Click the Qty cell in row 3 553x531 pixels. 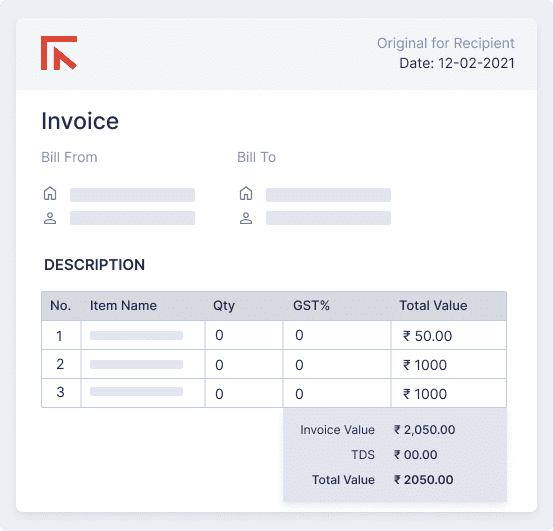pos(244,393)
